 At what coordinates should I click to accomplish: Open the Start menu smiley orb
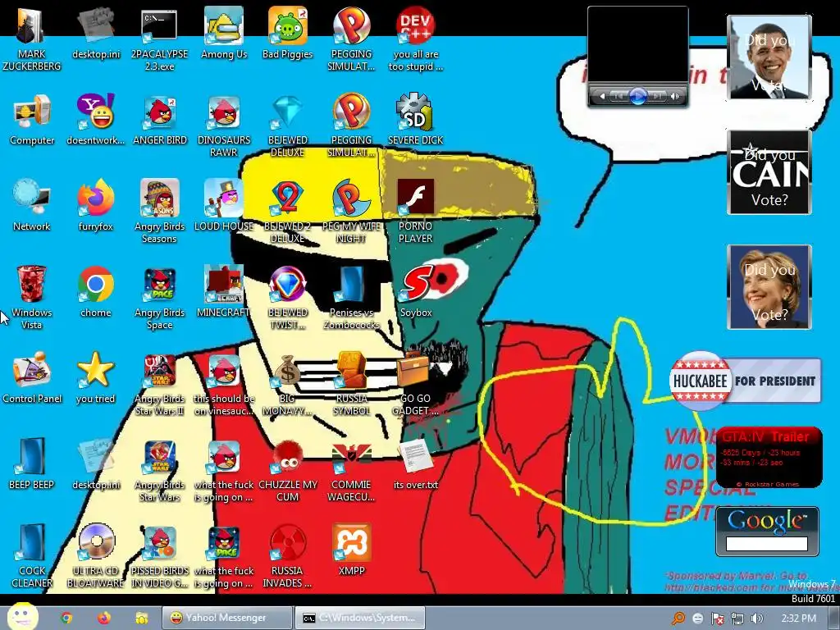pyautogui.click(x=22, y=617)
